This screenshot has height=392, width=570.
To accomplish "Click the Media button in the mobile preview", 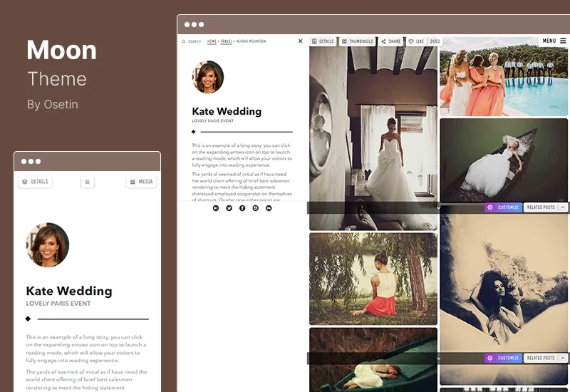I will tap(141, 182).
